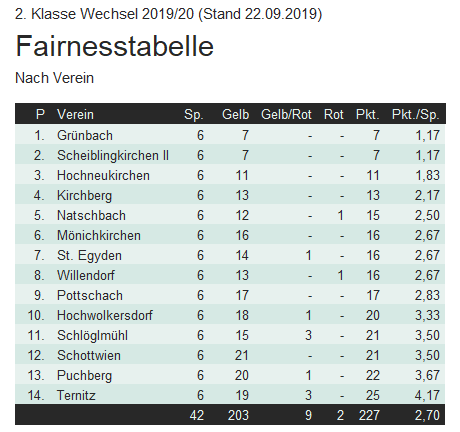Click the Mönichkirchen club name
Viewport: 460px width, 432px height.
pyautogui.click(x=99, y=235)
